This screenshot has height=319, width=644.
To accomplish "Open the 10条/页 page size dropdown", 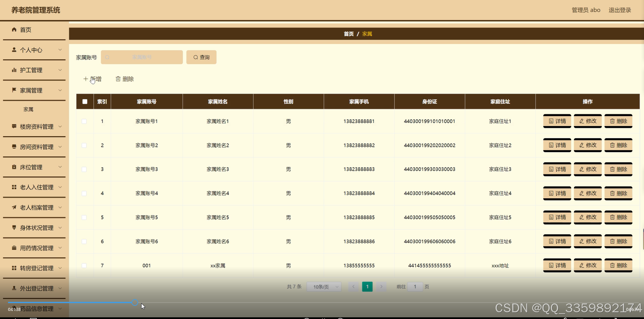I will point(324,286).
